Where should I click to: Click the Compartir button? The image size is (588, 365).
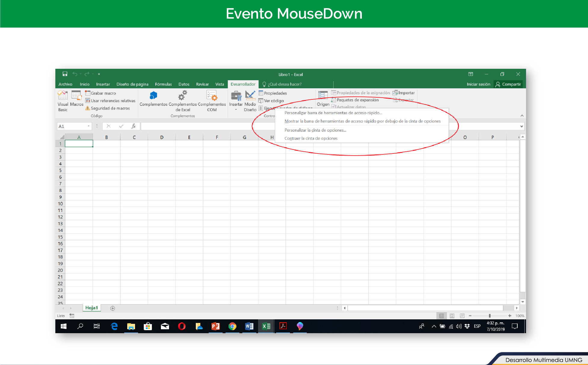pos(508,84)
